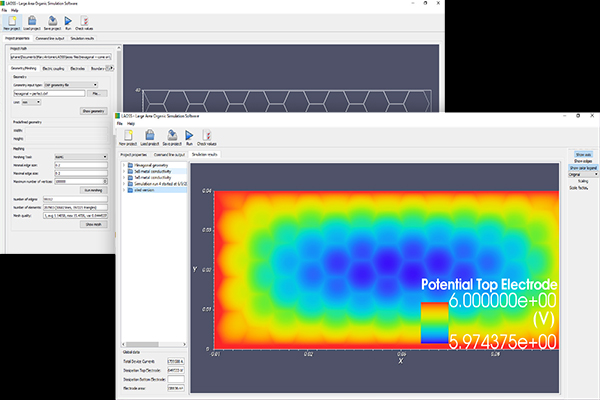Screen dimensions: 600x400
Task: Click Dissipation Top Electrode value field
Action: [176, 370]
